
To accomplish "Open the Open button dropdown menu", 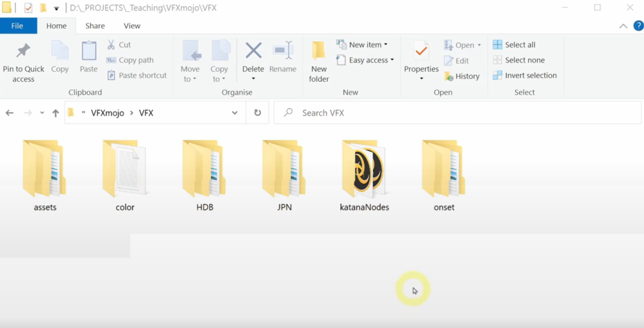I will 479,45.
